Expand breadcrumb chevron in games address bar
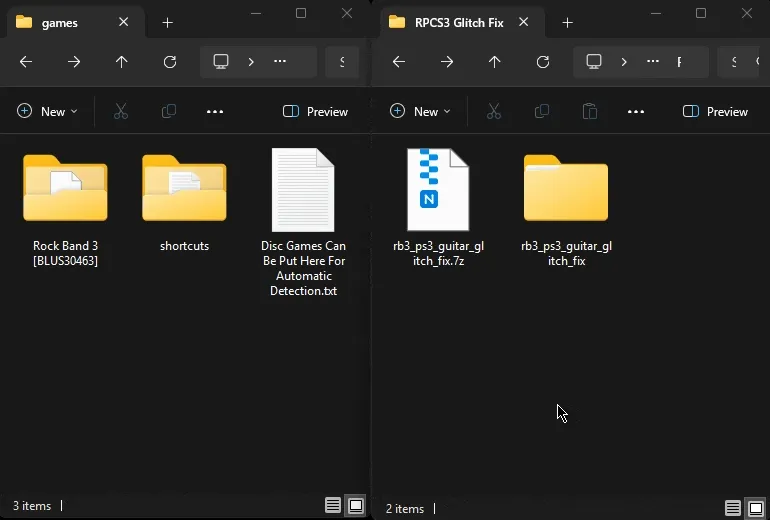Image resolution: width=770 pixels, height=520 pixels. coord(251,62)
